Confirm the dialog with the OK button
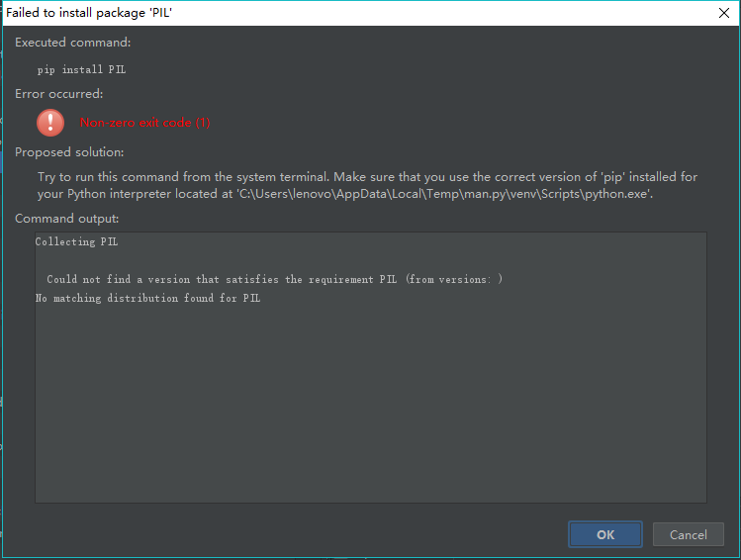 point(604,534)
